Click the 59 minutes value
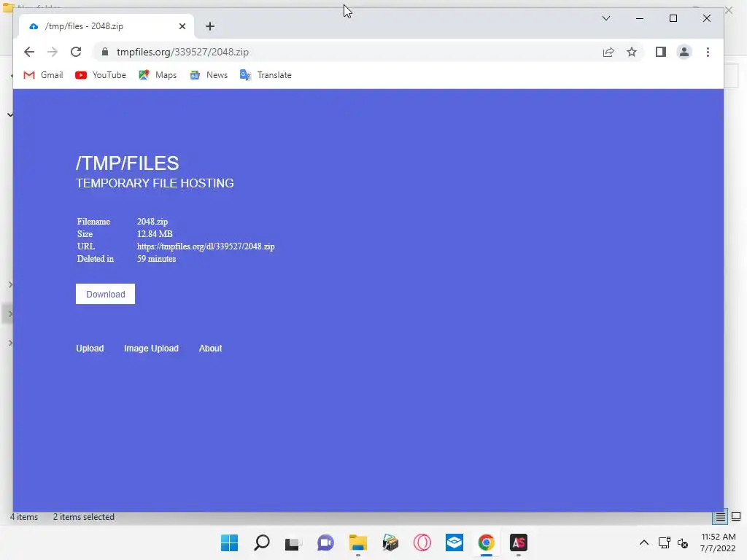The width and height of the screenshot is (747, 560). pyautogui.click(x=157, y=259)
